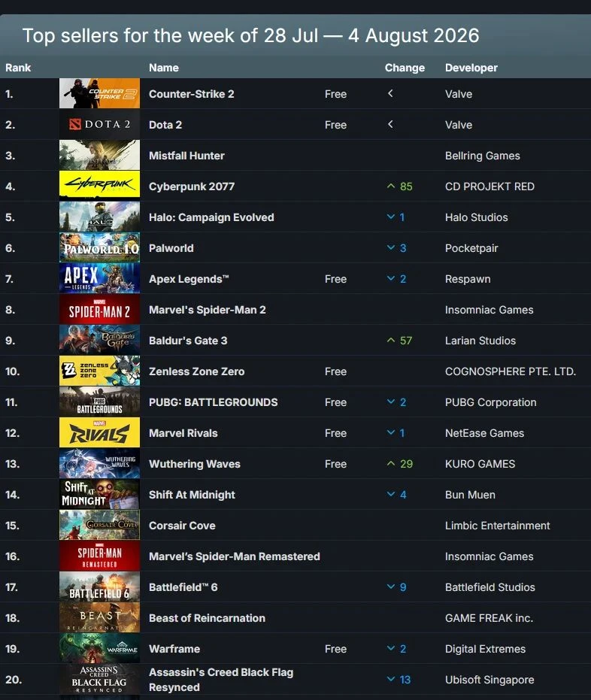Sort by the Change column header
The width and height of the screenshot is (591, 700).
[x=405, y=68]
